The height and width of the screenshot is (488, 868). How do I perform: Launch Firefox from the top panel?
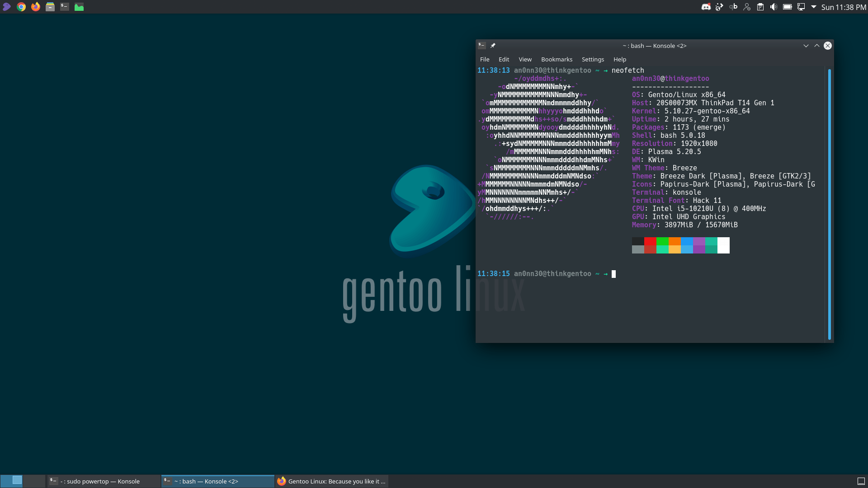pos(36,7)
